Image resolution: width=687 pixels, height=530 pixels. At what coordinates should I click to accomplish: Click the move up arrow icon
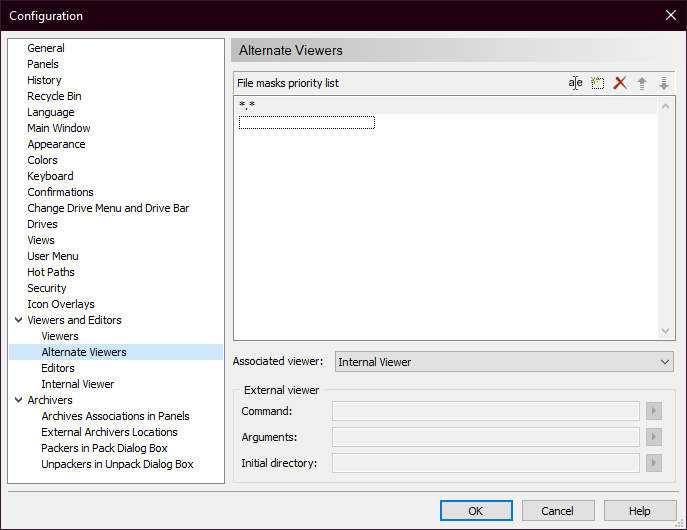click(x=642, y=83)
